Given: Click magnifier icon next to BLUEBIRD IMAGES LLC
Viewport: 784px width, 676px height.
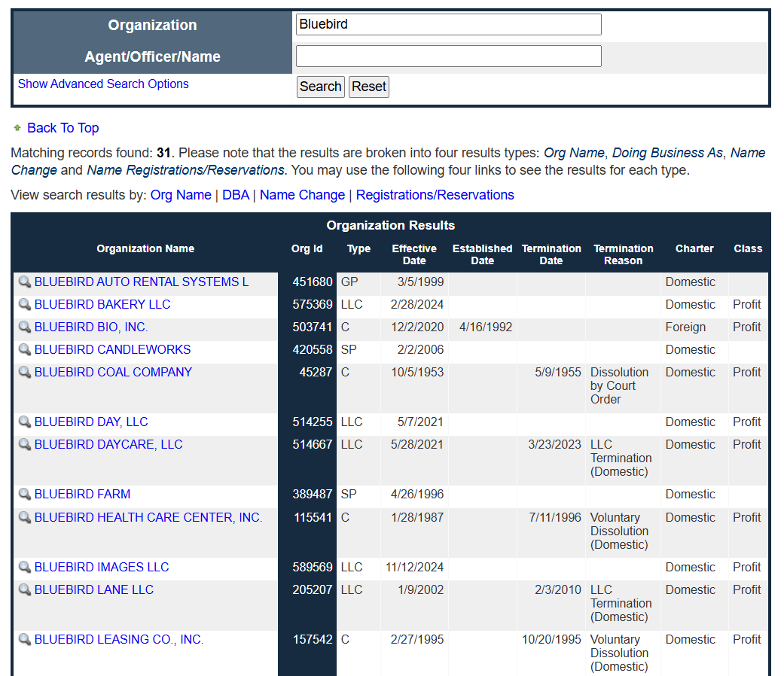Looking at the screenshot, I should coord(25,568).
